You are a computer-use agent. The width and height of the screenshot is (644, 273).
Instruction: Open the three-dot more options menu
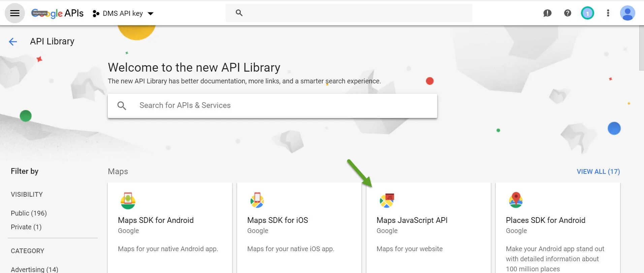[x=608, y=13]
